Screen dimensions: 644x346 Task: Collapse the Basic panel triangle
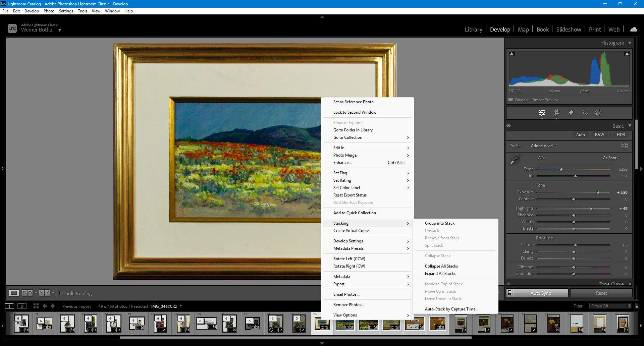pyautogui.click(x=630, y=126)
